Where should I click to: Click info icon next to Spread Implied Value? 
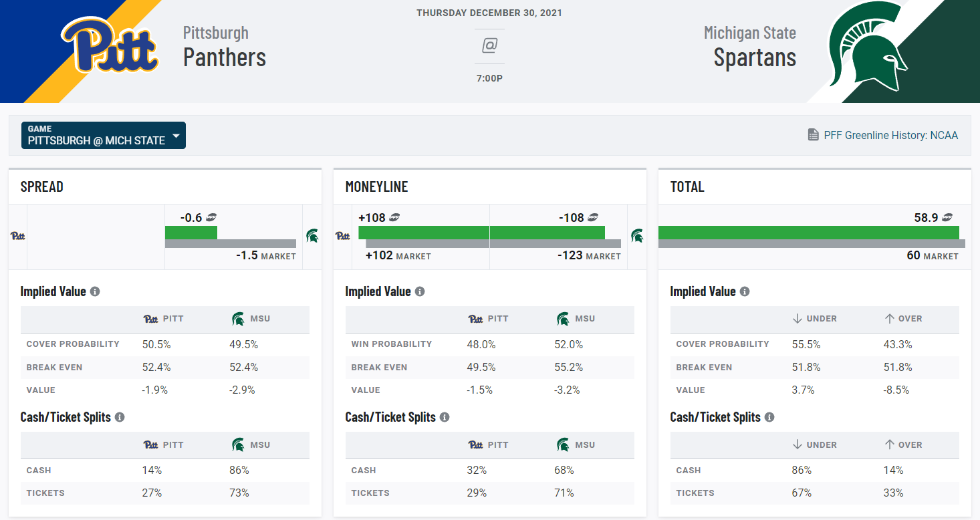click(x=95, y=291)
